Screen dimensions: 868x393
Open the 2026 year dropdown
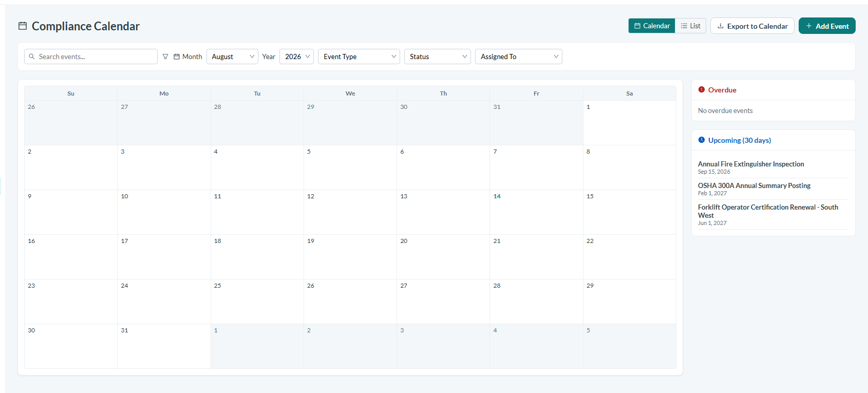coord(296,57)
